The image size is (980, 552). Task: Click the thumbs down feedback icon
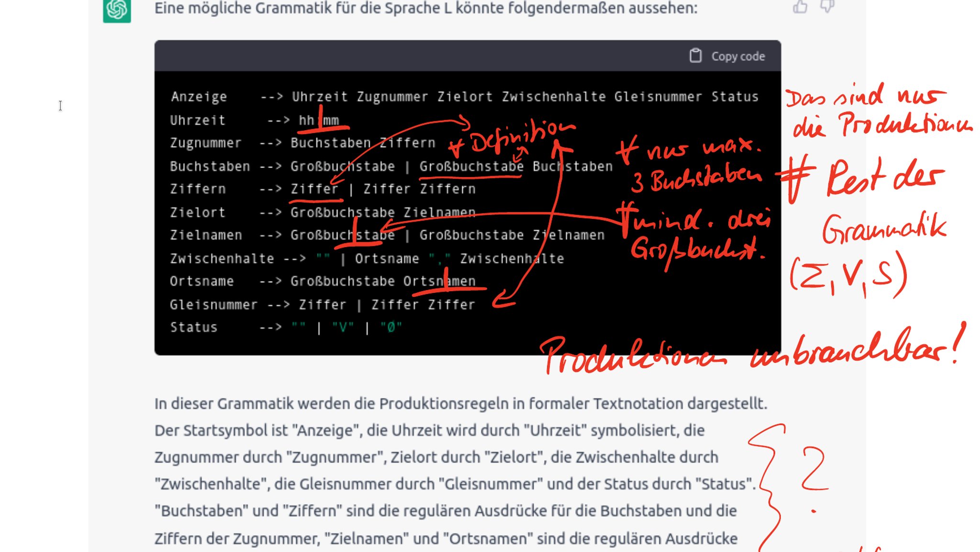827,6
